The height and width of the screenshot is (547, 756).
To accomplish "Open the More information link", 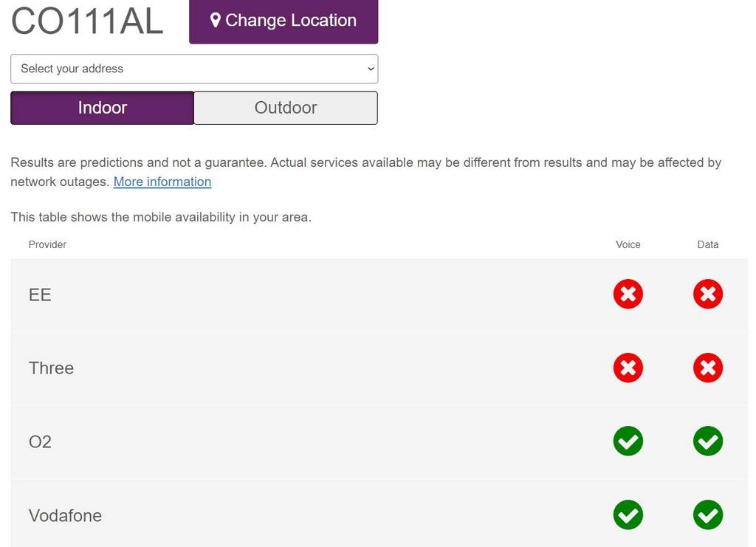I will coord(162,182).
